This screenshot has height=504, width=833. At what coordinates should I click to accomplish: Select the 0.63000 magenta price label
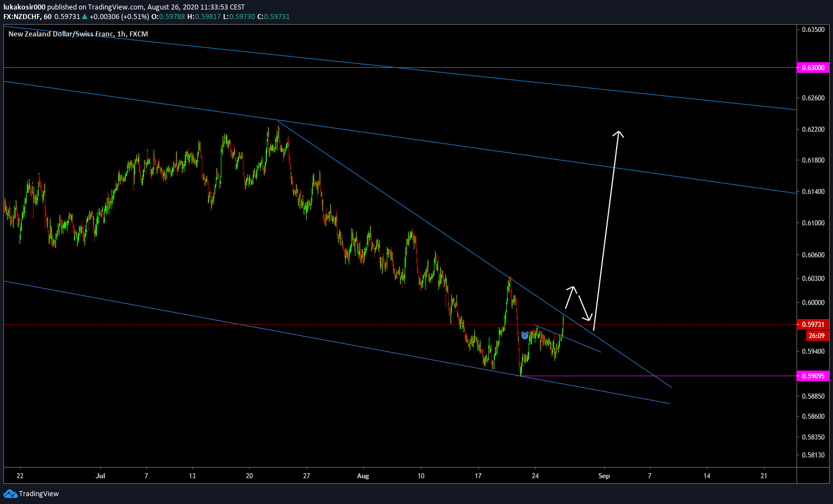(x=813, y=67)
